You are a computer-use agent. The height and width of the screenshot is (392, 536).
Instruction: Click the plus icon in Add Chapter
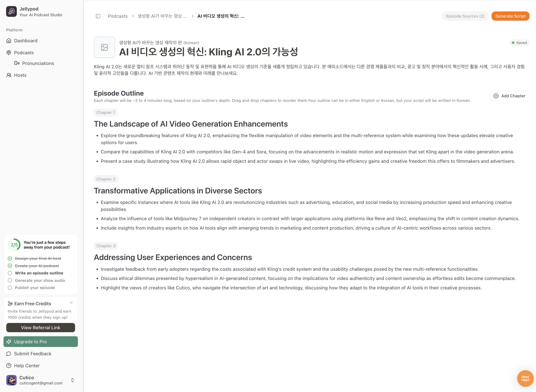496,96
